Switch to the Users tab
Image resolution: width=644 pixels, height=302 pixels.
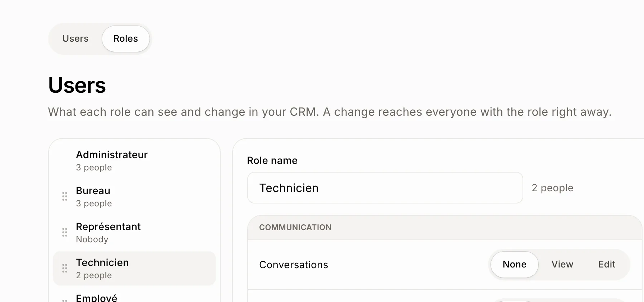(75, 39)
